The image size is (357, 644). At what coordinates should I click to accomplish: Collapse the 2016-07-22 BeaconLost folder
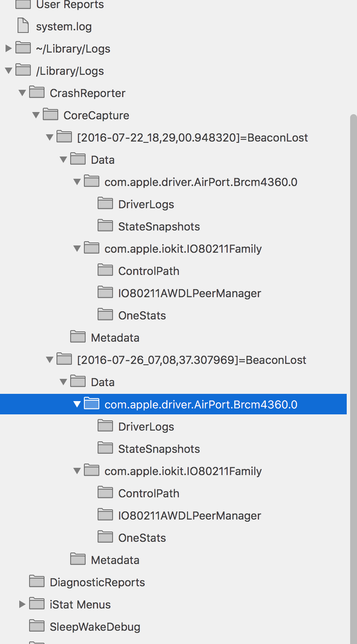click(50, 138)
